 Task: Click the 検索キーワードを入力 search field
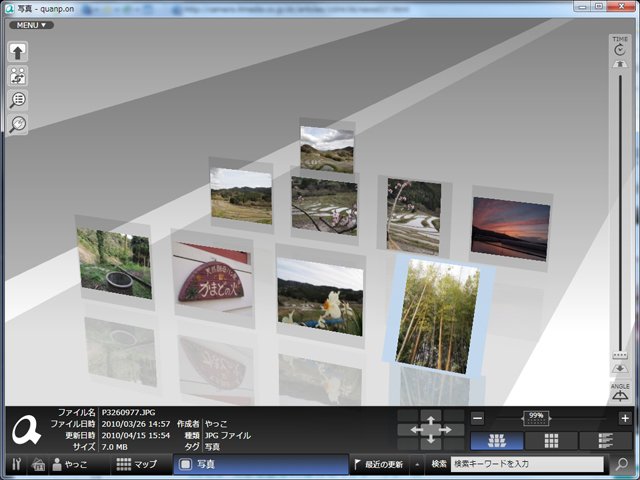tap(527, 464)
